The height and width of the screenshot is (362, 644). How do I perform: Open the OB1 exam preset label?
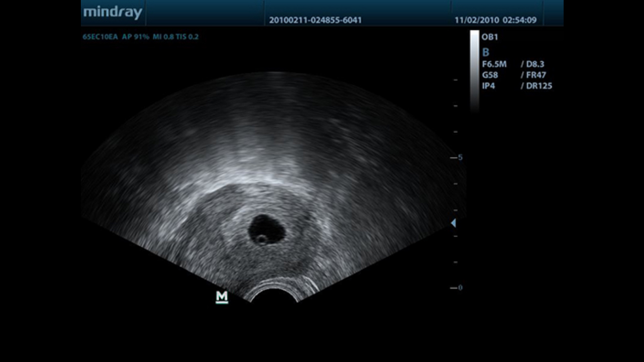[490, 37]
